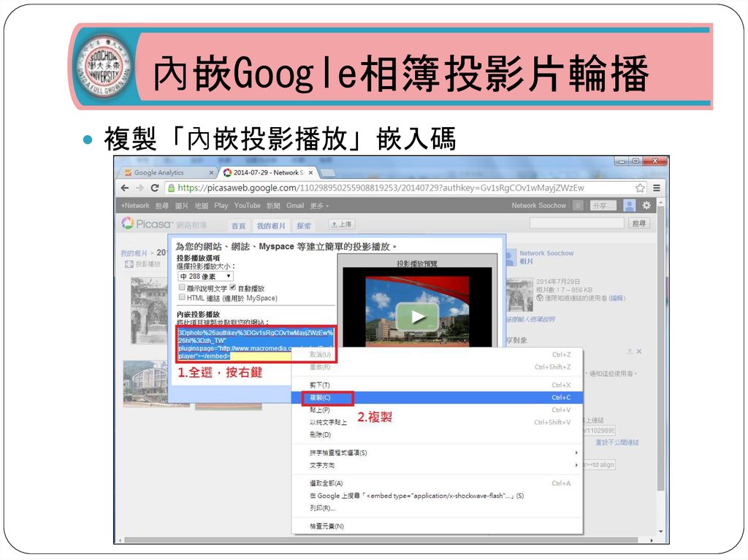Click the scroll down arrow
The width and height of the screenshot is (748, 560).
pos(660,531)
